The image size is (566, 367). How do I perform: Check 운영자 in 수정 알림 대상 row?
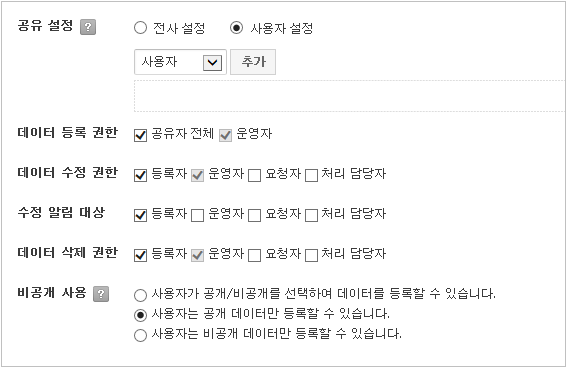197,215
